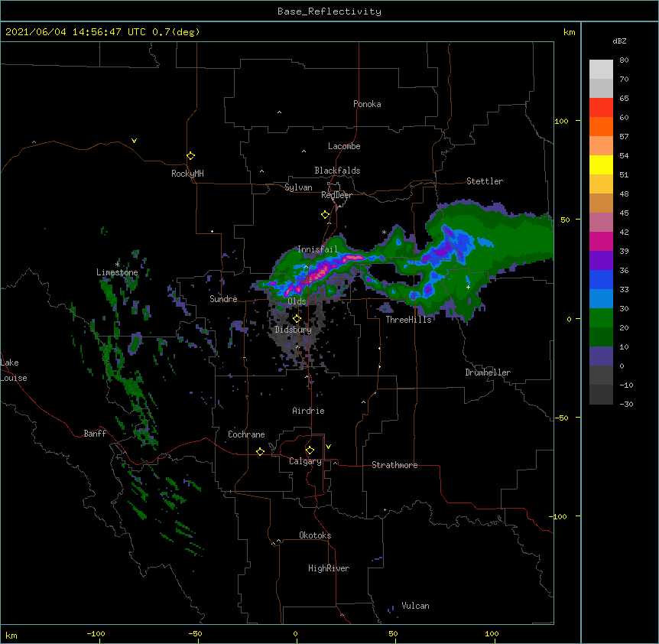Click the Airdrie city label
The height and width of the screenshot is (644, 659).
coord(308,411)
